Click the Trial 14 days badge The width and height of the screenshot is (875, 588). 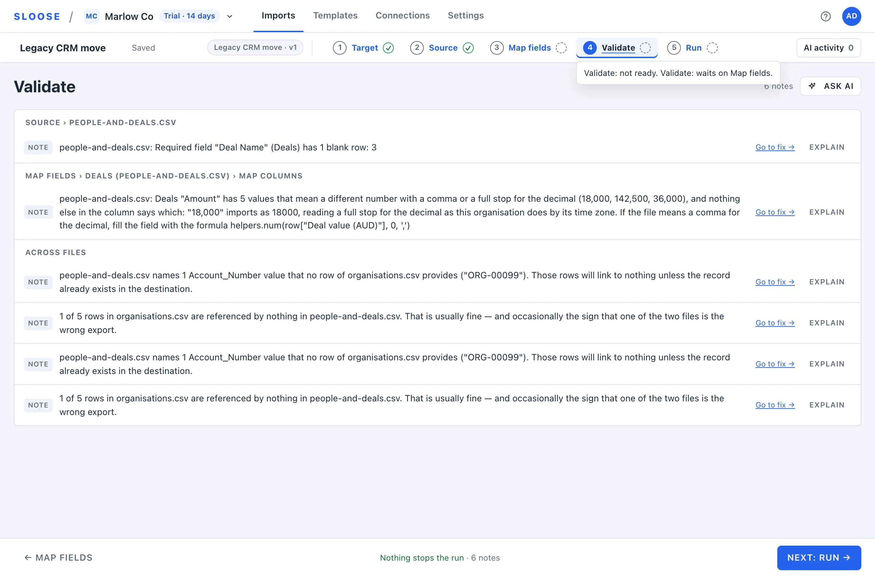[189, 16]
